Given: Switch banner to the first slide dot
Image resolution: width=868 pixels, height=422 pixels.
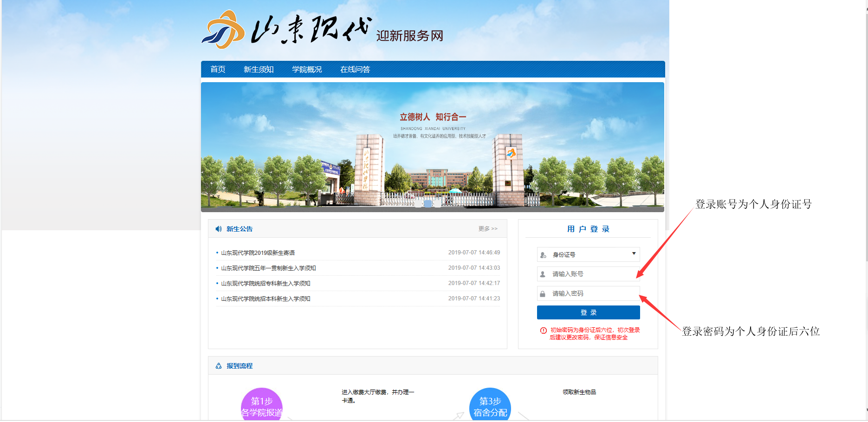Looking at the screenshot, I should [x=419, y=203].
